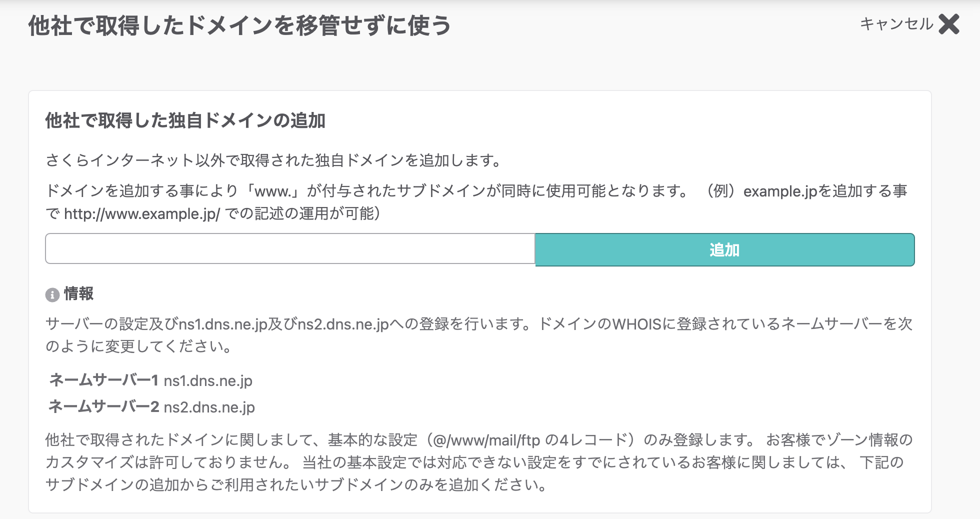Click the text サブドメインの追加からご利用されたい
The height and width of the screenshot is (519, 980).
click(x=180, y=484)
